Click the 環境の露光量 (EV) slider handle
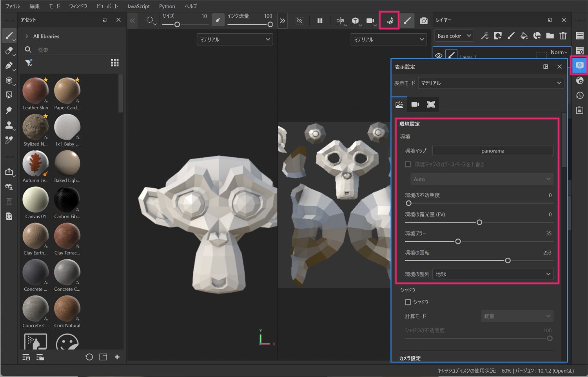The width and height of the screenshot is (588, 377). point(479,222)
